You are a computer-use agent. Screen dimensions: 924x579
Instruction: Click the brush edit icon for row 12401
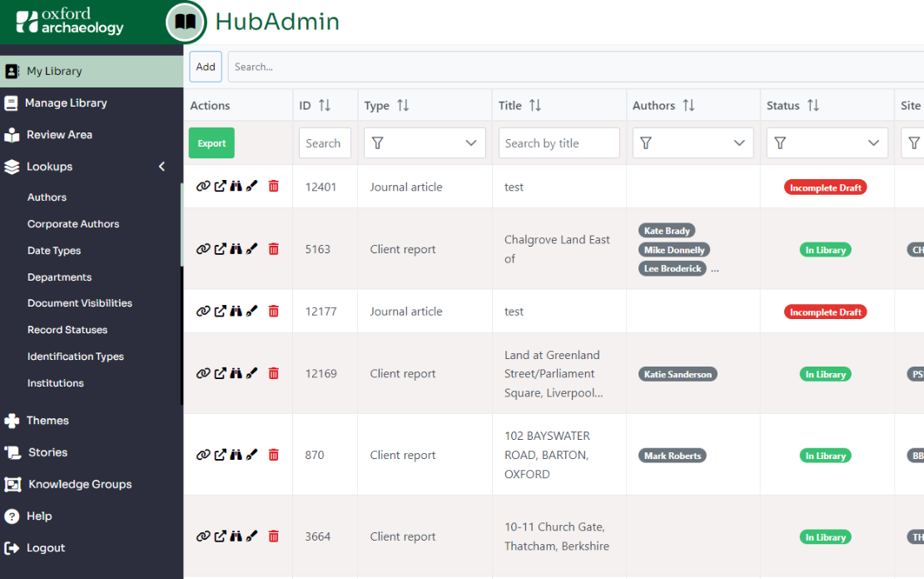pyautogui.click(x=251, y=187)
